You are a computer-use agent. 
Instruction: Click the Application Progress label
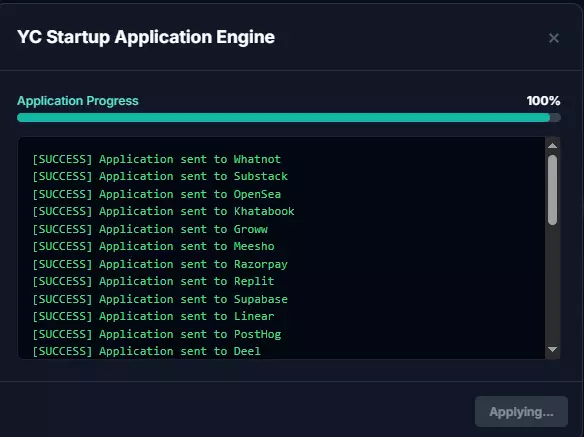coord(78,101)
